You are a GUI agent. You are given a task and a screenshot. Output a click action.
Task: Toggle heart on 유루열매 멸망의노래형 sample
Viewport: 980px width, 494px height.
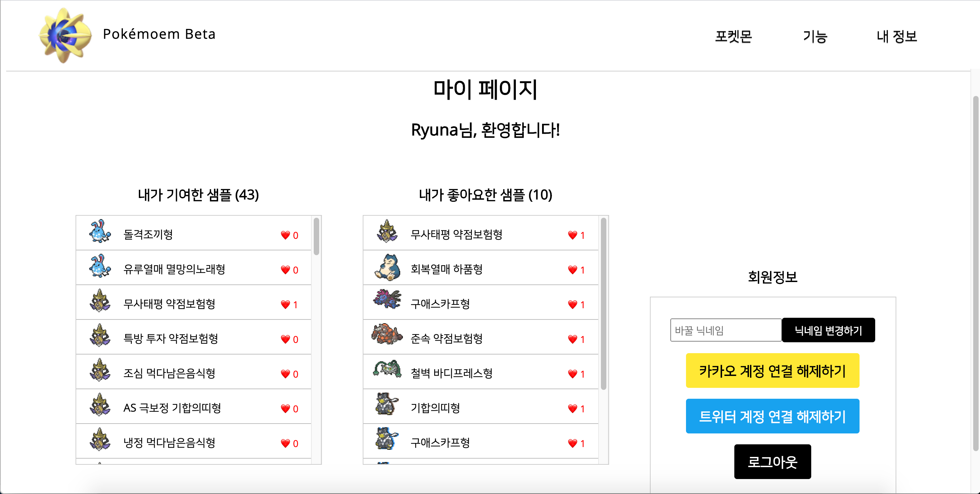coord(285,270)
